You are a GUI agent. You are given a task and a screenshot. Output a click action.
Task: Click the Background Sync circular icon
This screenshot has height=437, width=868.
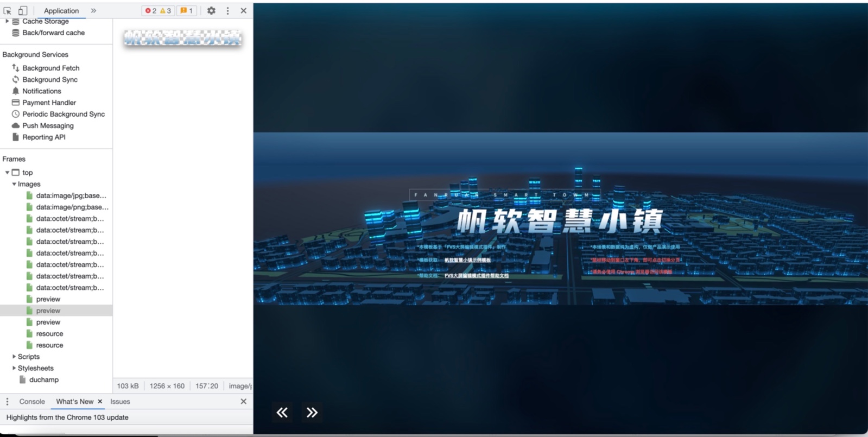pos(15,79)
